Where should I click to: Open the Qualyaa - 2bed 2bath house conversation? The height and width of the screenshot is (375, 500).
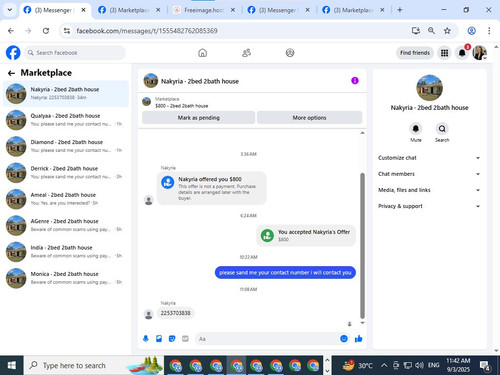[x=66, y=120]
